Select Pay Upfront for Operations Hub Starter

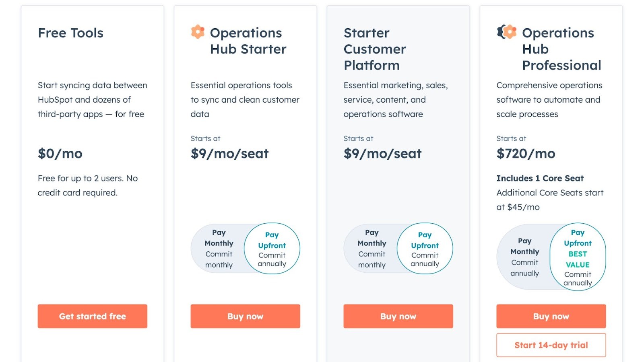(272, 248)
